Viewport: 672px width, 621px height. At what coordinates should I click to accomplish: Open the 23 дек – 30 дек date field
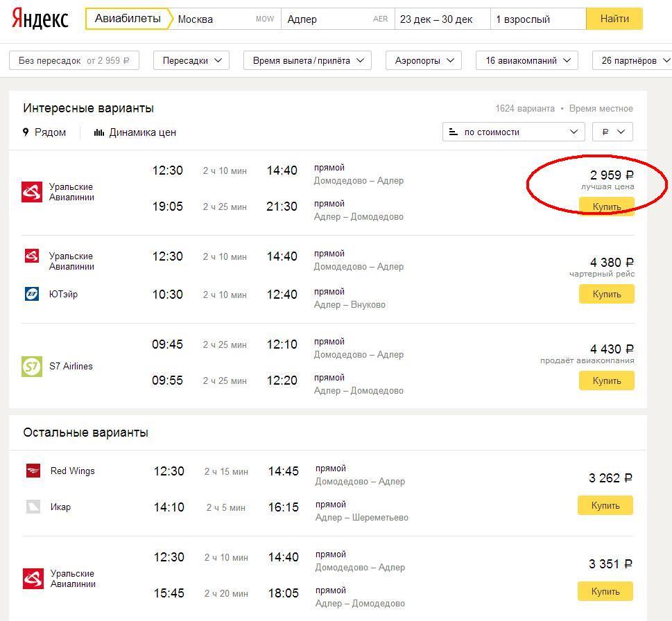pyautogui.click(x=442, y=19)
